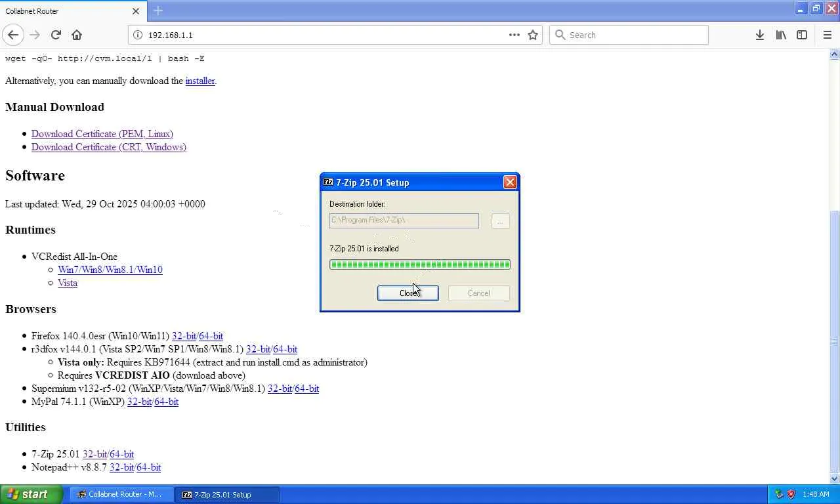Image resolution: width=840 pixels, height=504 pixels.
Task: Open VCRedist Win7/Win8/Win8.1/Win10 link
Action: pos(110,270)
